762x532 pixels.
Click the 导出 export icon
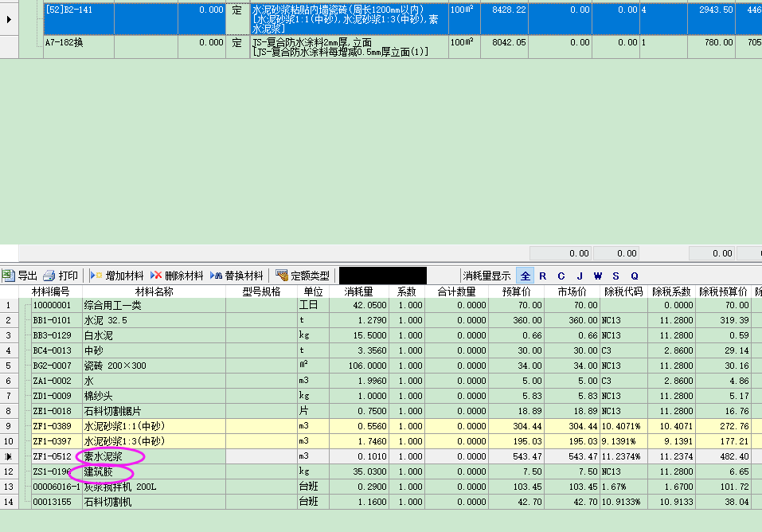click(x=8, y=276)
